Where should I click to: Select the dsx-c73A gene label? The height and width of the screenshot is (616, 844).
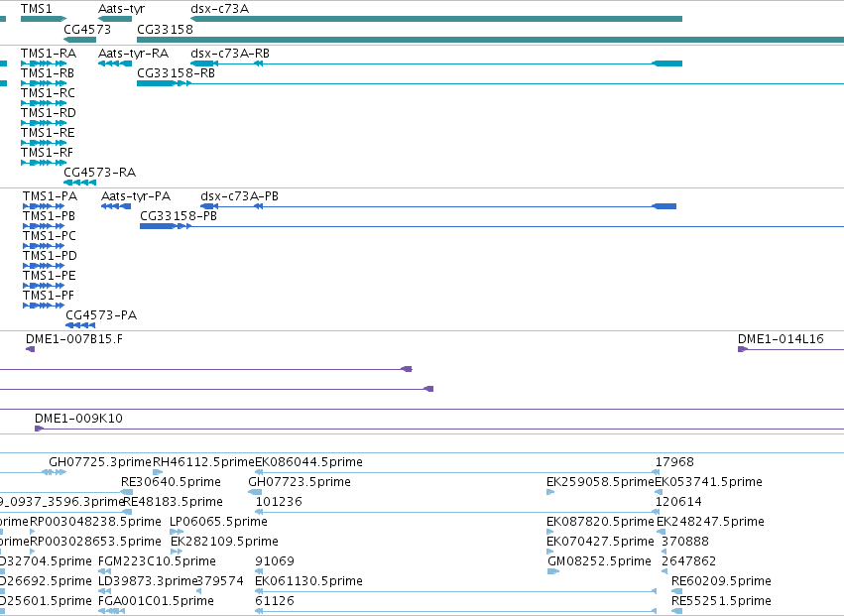tap(219, 9)
